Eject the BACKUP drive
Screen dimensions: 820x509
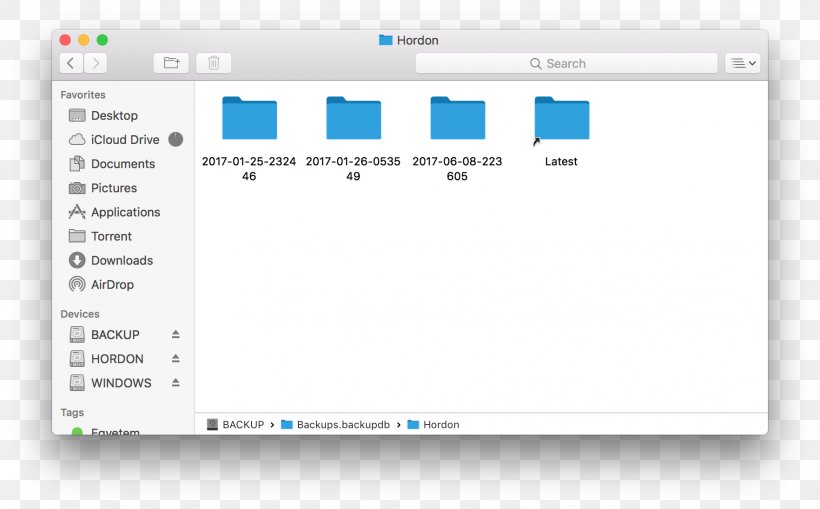click(x=176, y=335)
